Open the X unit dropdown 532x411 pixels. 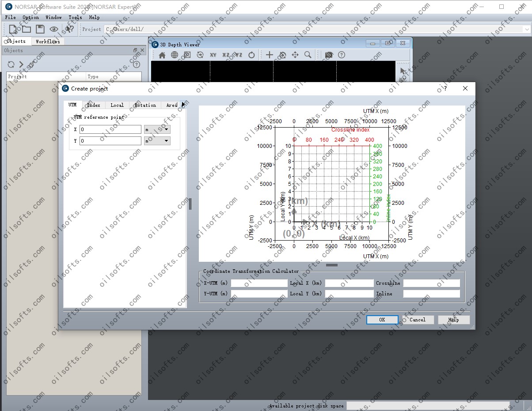[157, 129]
